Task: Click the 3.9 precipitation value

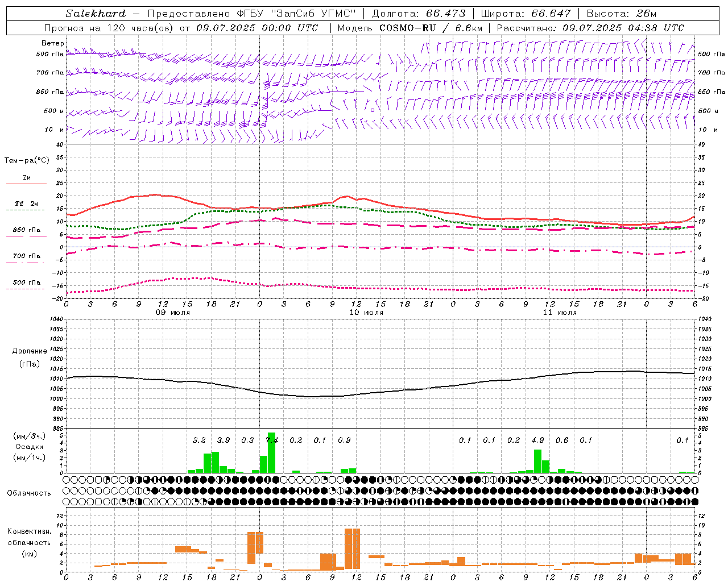Action: (224, 440)
